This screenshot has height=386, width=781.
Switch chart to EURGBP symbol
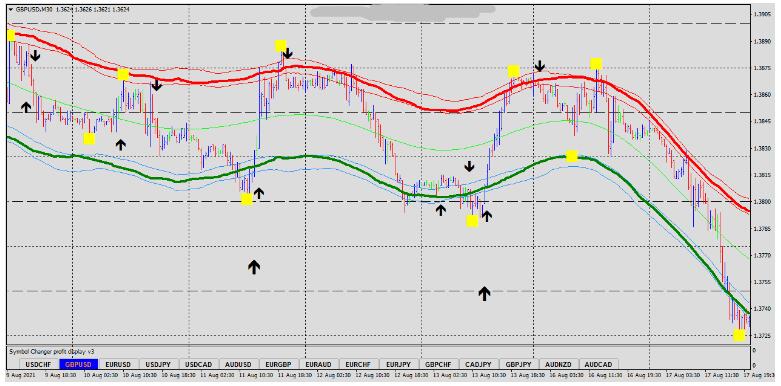[278, 364]
